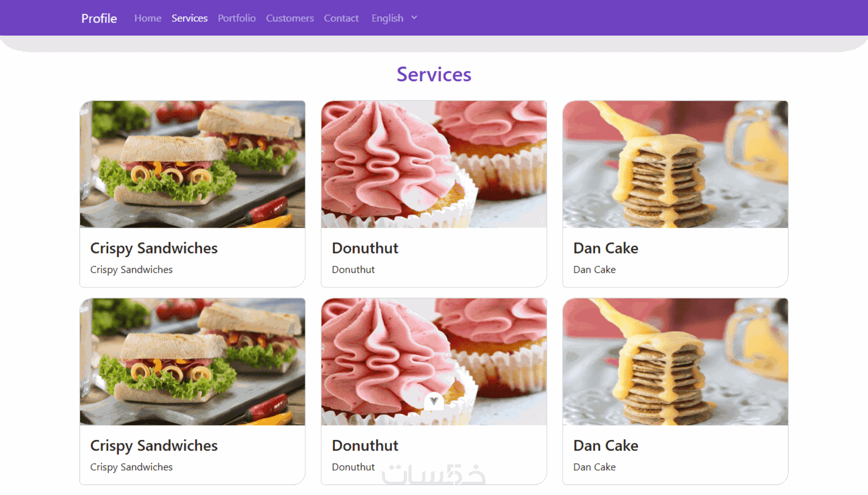
Task: Select the bottom Crispy Sandwiches image
Action: (192, 362)
